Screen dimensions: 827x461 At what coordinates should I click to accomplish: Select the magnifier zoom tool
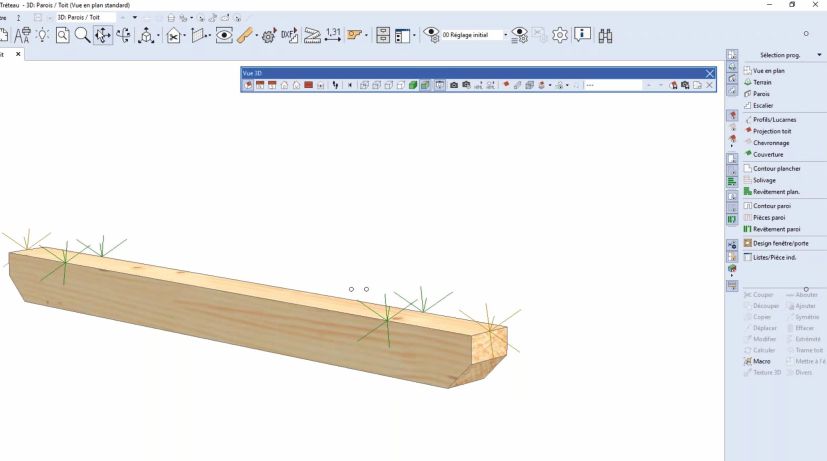(x=82, y=35)
